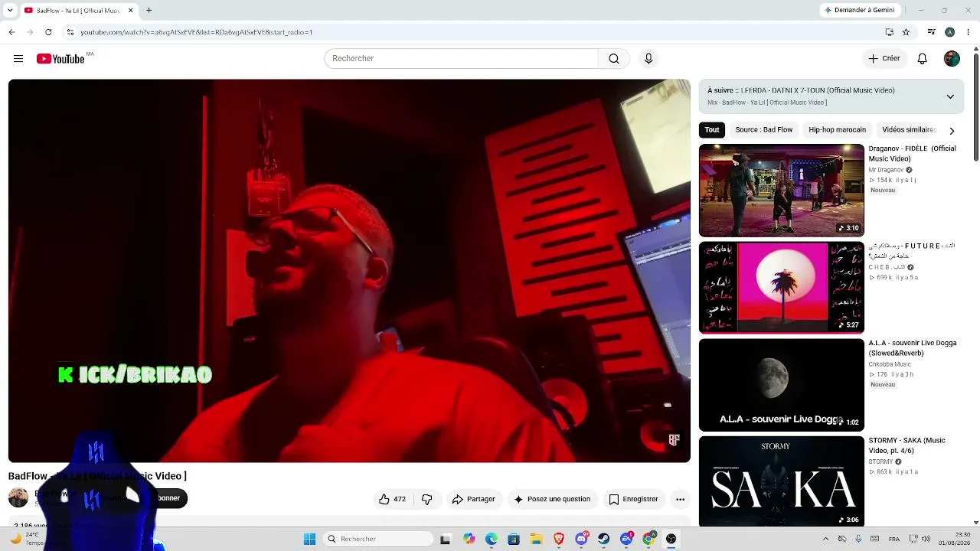
Task: Open the A.L.A - souvenir Live Dogga title
Action: click(x=913, y=348)
